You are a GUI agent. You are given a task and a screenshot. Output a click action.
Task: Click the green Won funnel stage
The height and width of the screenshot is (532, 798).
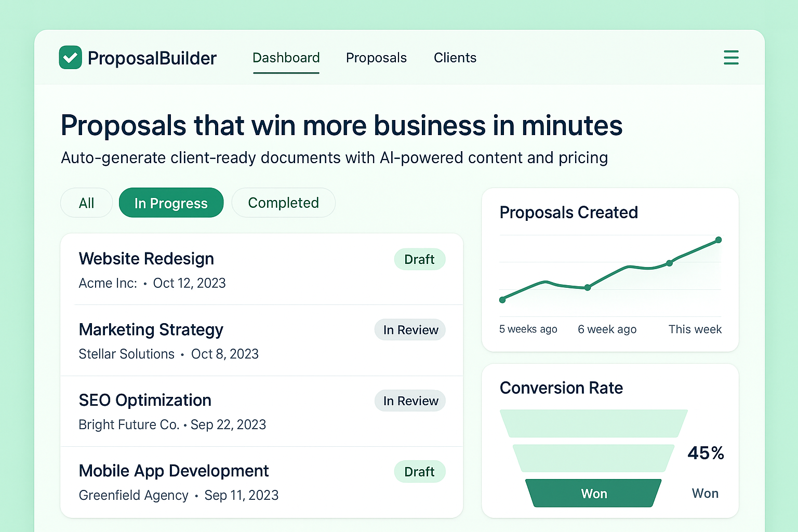coord(593,493)
